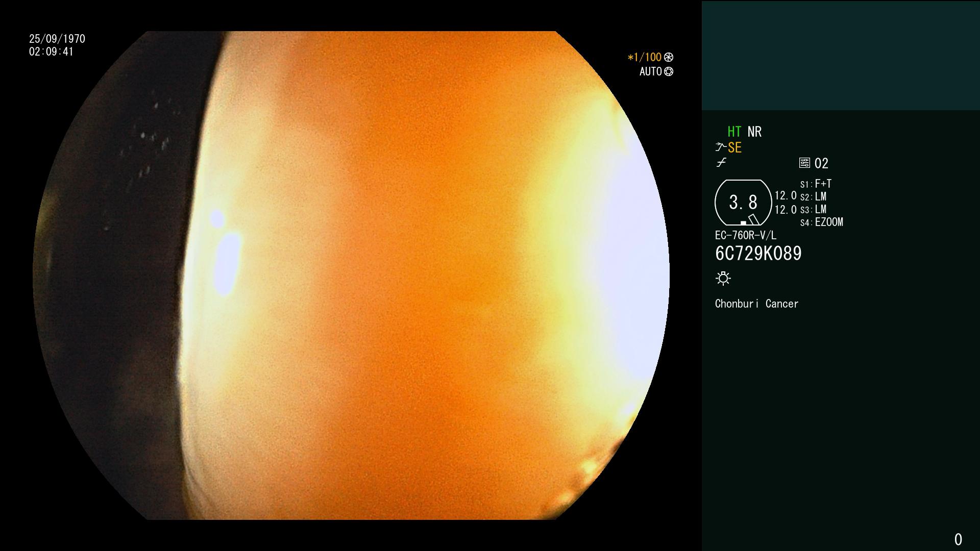
Task: Click the light lamp icon
Action: click(x=723, y=278)
